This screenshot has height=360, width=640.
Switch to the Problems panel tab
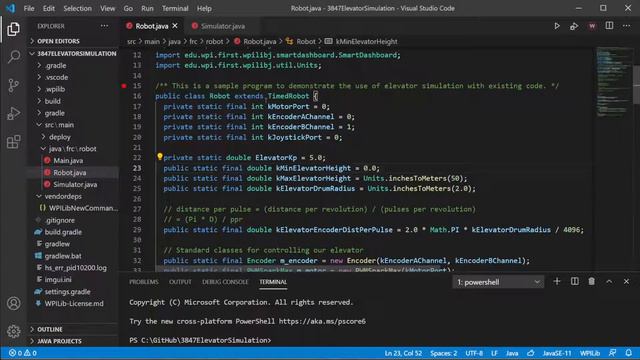pos(144,282)
